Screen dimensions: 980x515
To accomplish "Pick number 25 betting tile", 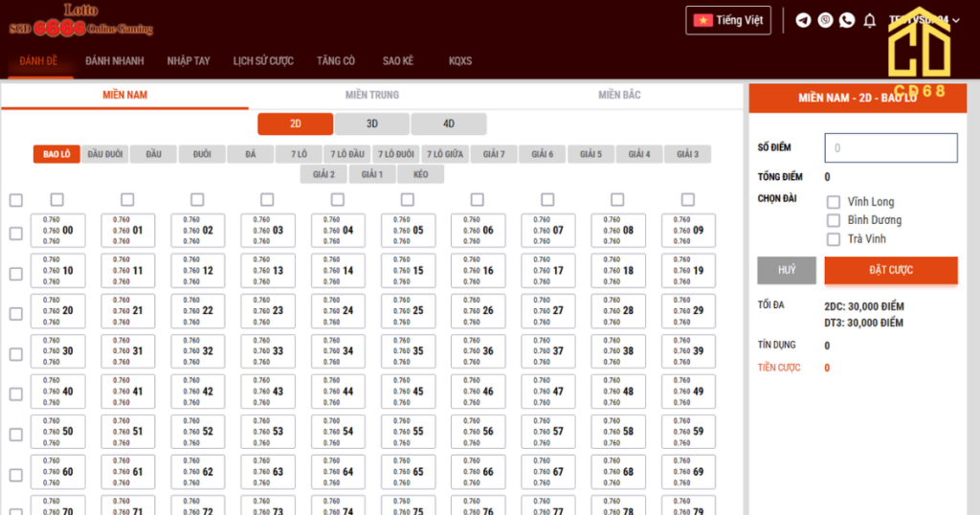I will [x=409, y=311].
